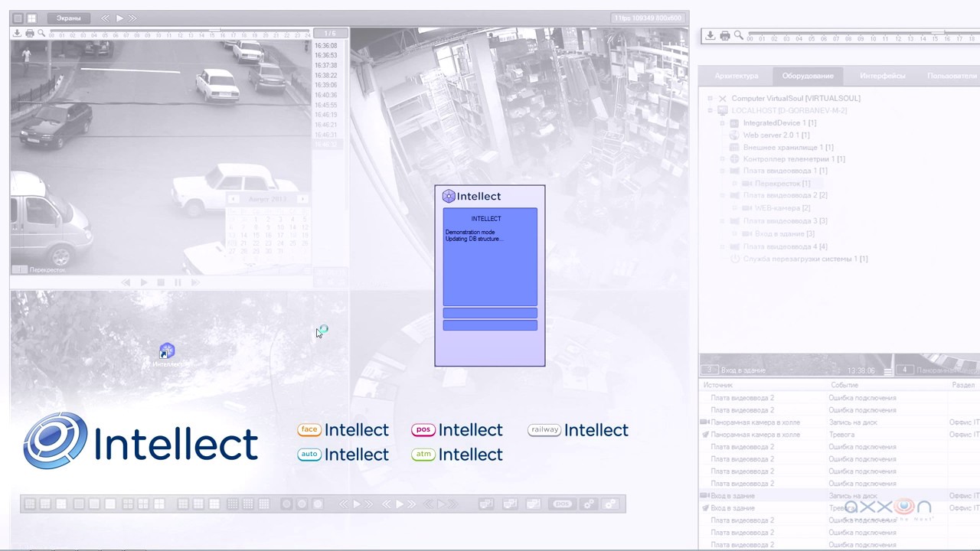Switch to single-camera layout icon at top left

[18, 18]
